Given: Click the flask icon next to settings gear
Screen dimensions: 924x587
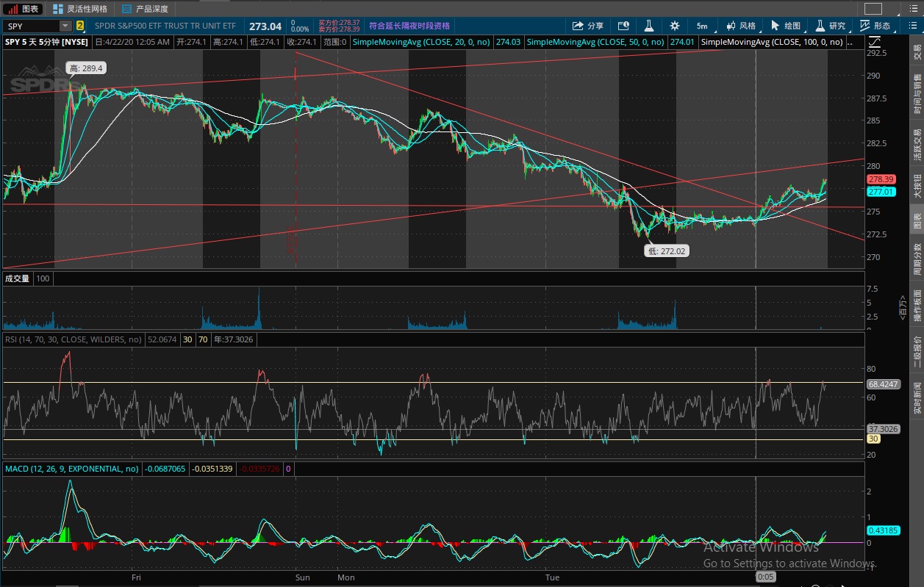Looking at the screenshot, I should pyautogui.click(x=649, y=26).
